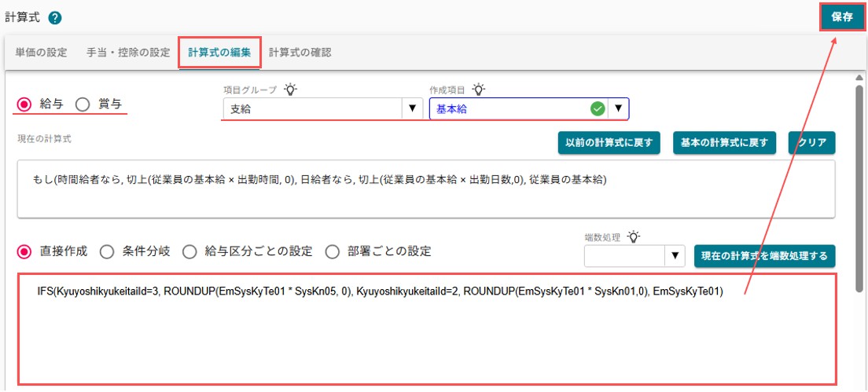
Task: Click the 以前の計算式に戻す button
Action: coord(609,143)
